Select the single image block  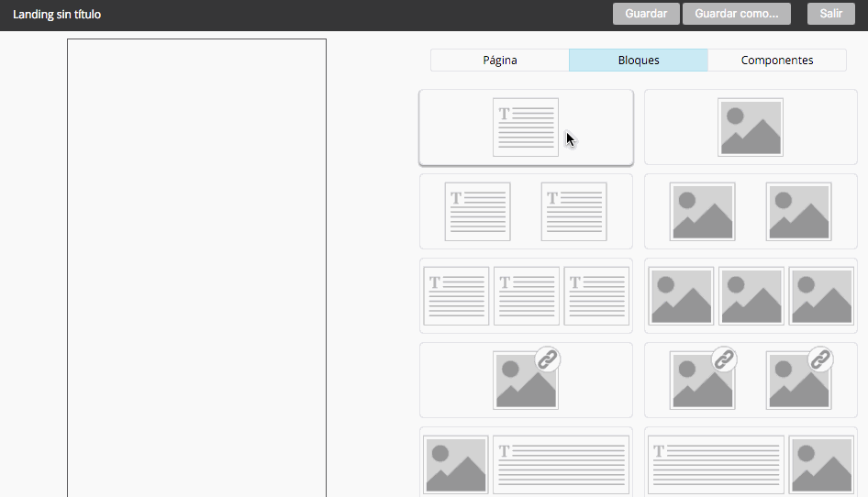pos(751,127)
